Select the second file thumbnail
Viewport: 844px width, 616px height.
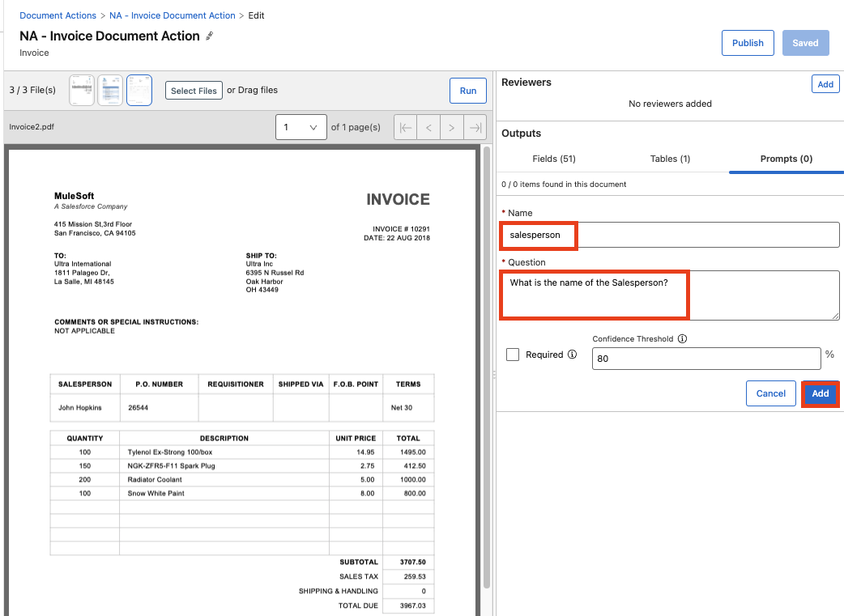click(110, 90)
